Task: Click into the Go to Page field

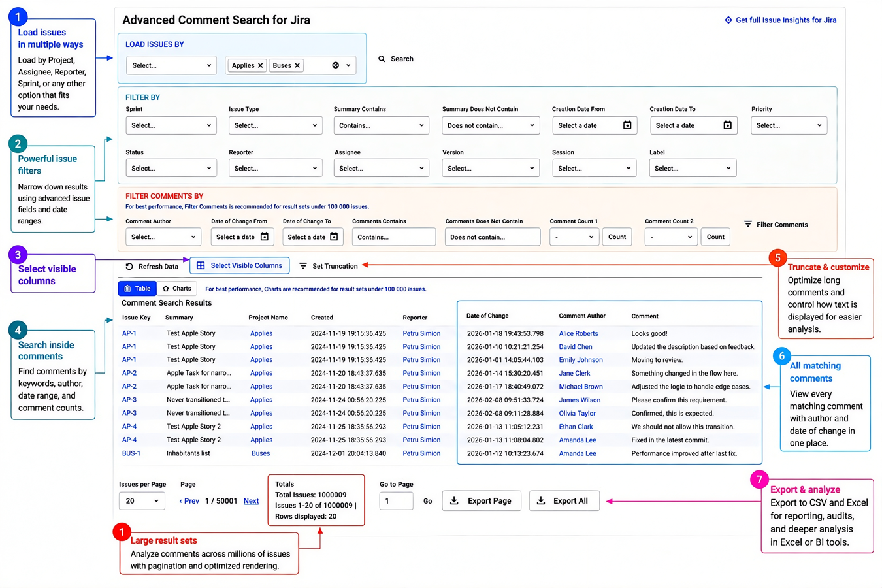Action: 397,501
